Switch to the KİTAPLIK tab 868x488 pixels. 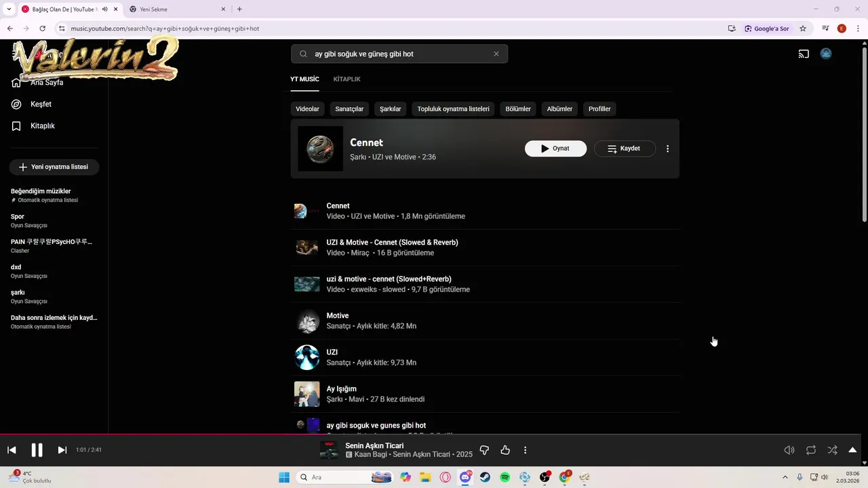[347, 79]
